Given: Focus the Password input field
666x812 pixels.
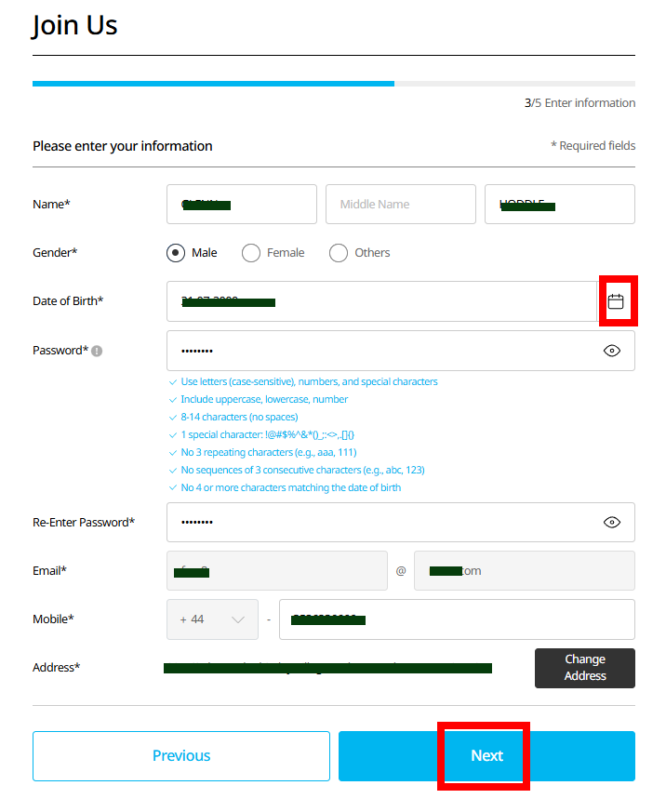Looking at the screenshot, I should (x=381, y=351).
